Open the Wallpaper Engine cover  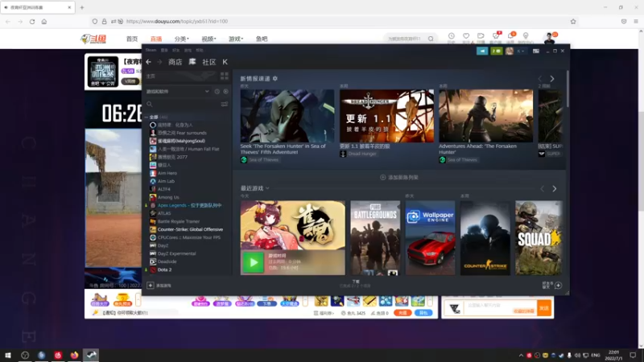pos(430,237)
